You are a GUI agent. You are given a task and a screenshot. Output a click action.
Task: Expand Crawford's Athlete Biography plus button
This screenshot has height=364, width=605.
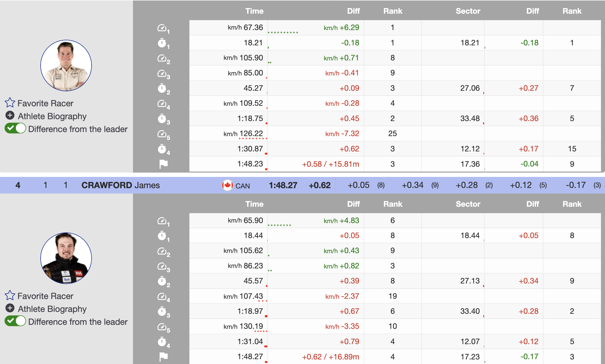[10, 308]
